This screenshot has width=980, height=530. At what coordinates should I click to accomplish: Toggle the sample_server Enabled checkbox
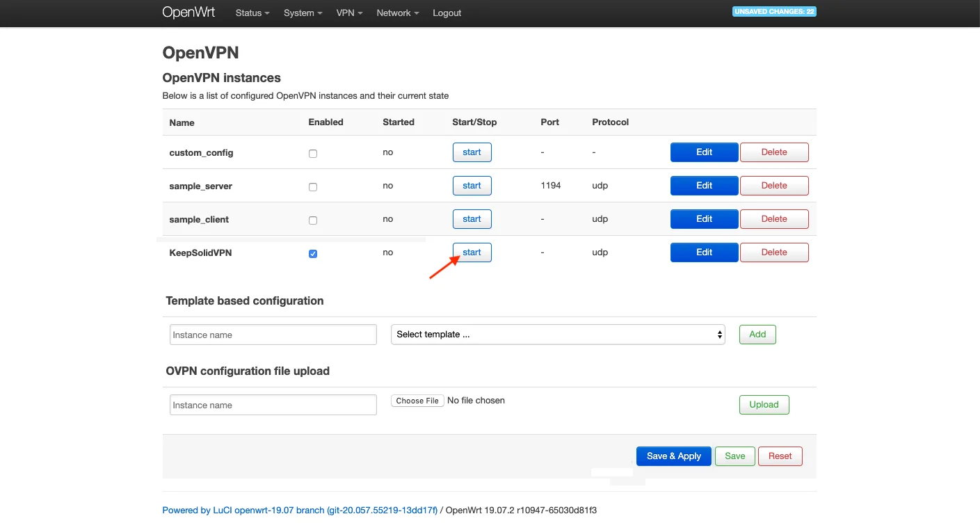[313, 186]
